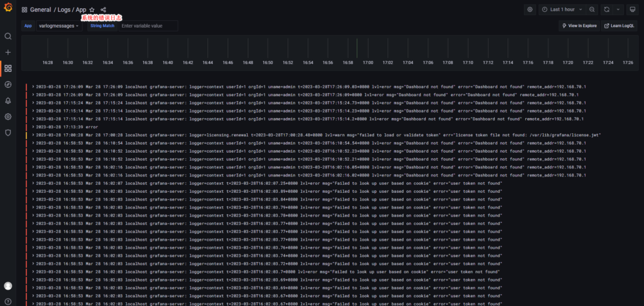Click the String Match variable input field
Image resolution: width=644 pixels, height=306 pixels.
[148, 26]
